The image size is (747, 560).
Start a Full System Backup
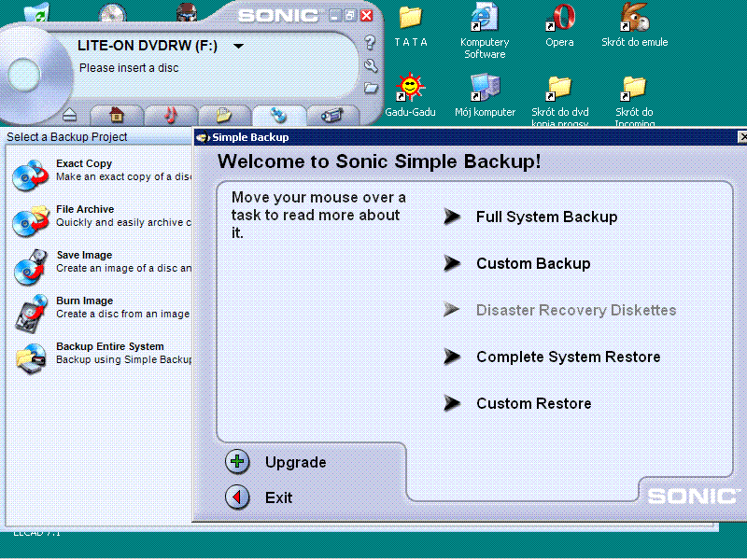(x=547, y=217)
